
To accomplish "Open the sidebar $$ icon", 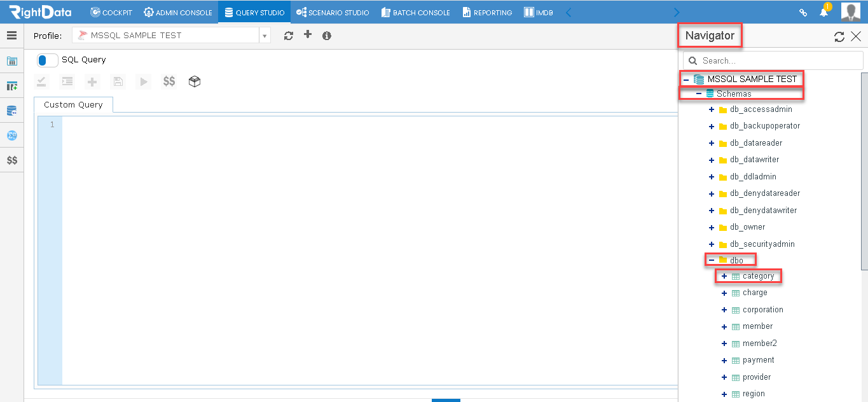I will point(11,160).
